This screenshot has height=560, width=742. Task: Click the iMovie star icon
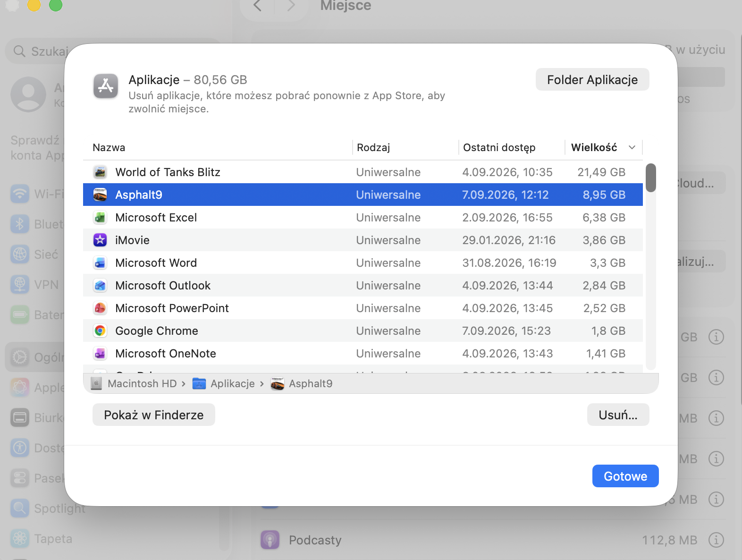(100, 240)
